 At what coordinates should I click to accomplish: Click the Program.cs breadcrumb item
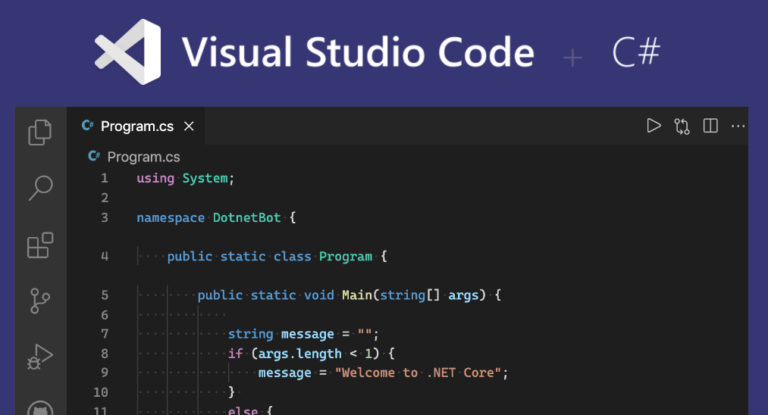point(144,157)
